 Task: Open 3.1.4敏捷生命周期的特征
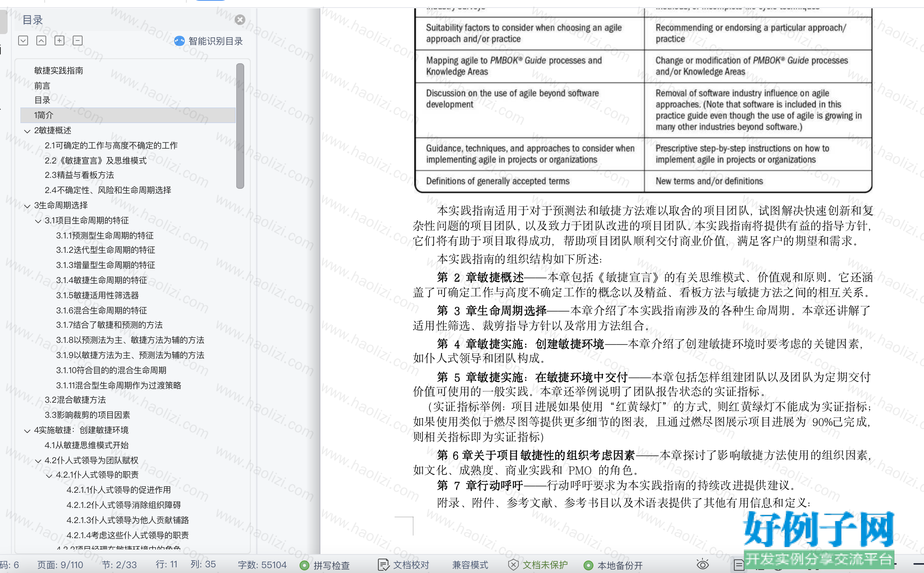click(101, 280)
